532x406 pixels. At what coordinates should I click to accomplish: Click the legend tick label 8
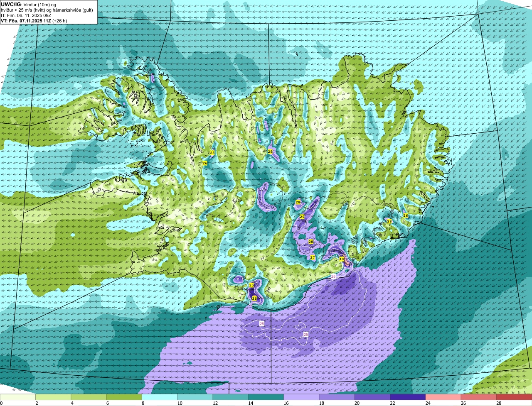pos(143,403)
